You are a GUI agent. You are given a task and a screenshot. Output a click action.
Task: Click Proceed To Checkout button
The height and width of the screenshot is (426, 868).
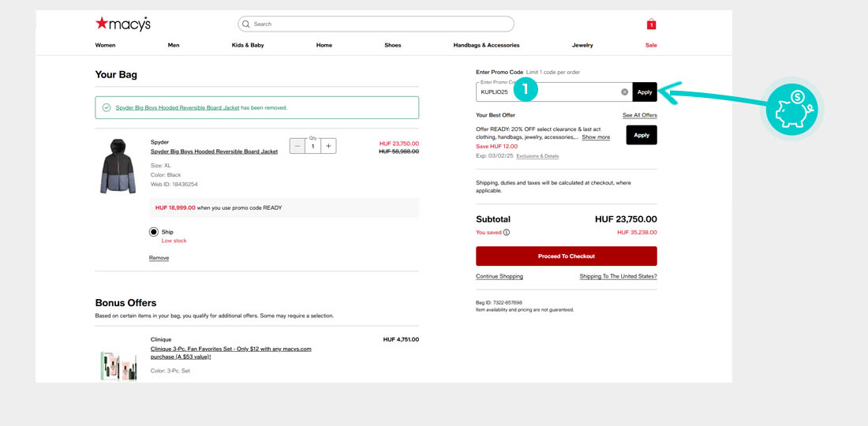coord(566,256)
